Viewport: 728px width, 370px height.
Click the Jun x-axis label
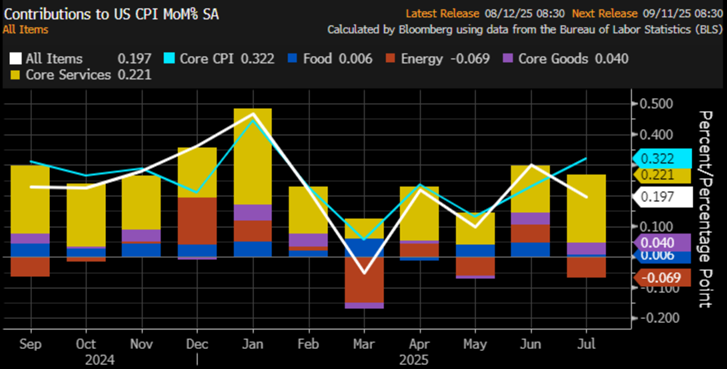pyautogui.click(x=531, y=344)
